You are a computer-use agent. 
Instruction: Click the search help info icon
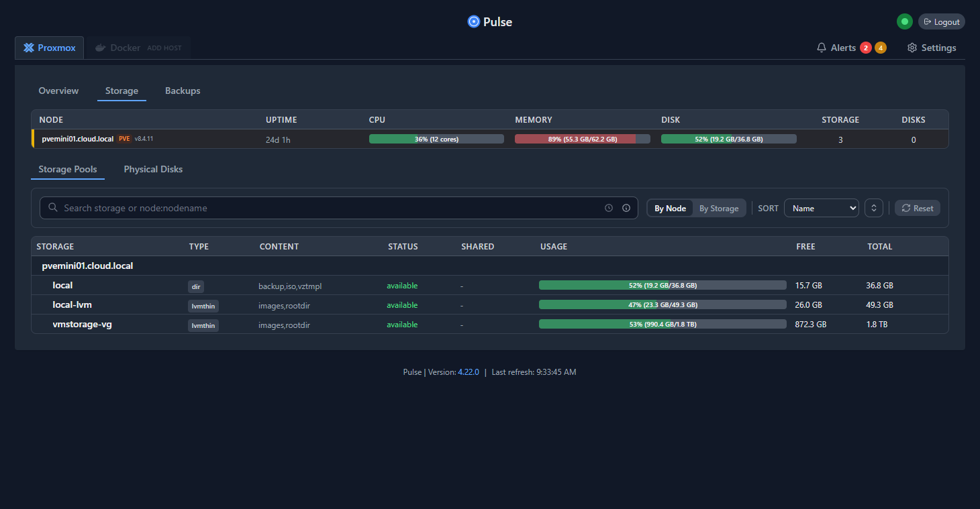(626, 208)
